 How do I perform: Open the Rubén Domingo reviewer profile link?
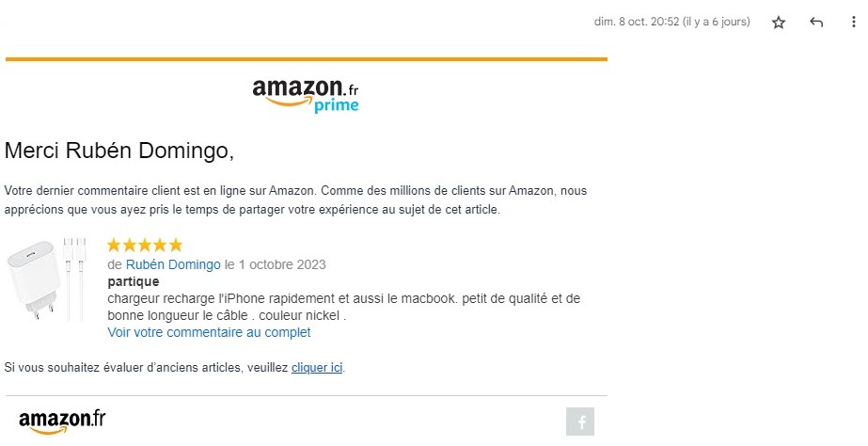pyautogui.click(x=173, y=264)
